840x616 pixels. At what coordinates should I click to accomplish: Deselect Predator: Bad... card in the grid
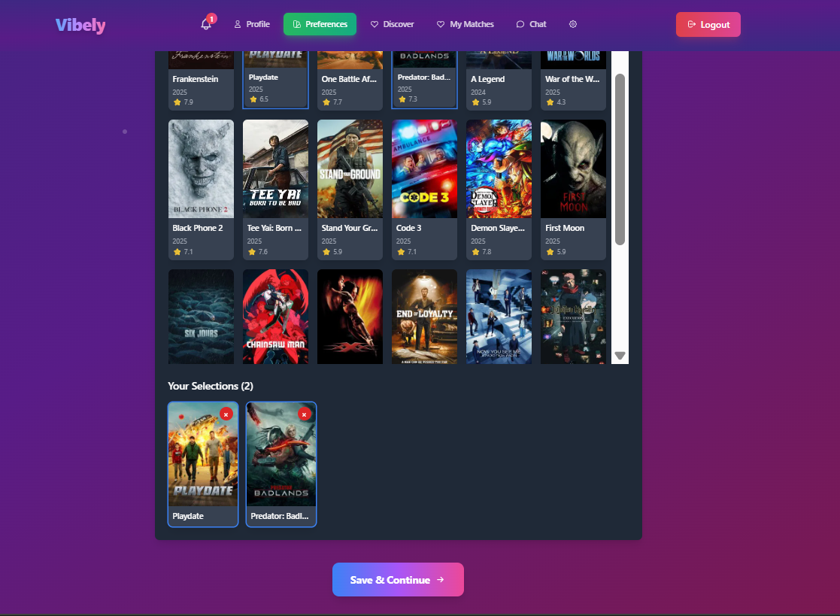[x=424, y=79]
